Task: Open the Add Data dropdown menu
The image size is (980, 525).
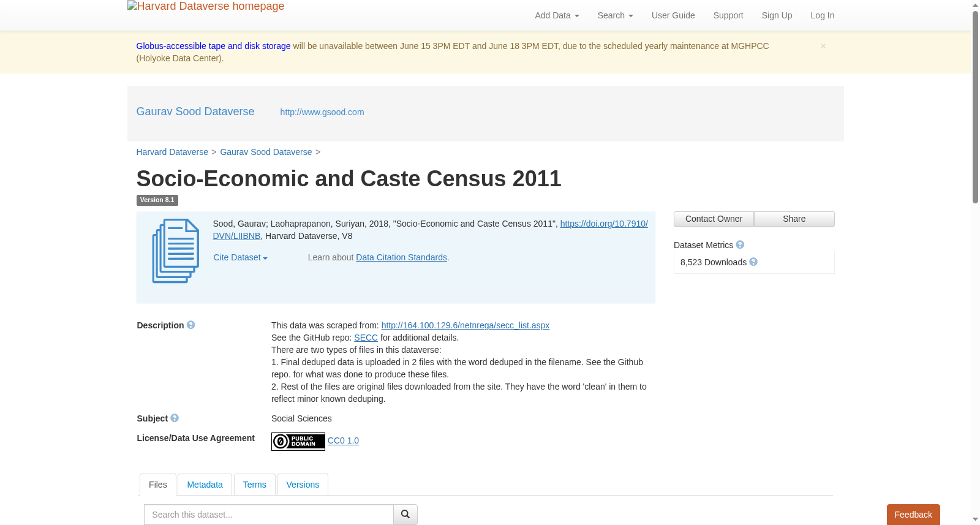Action: (x=557, y=15)
